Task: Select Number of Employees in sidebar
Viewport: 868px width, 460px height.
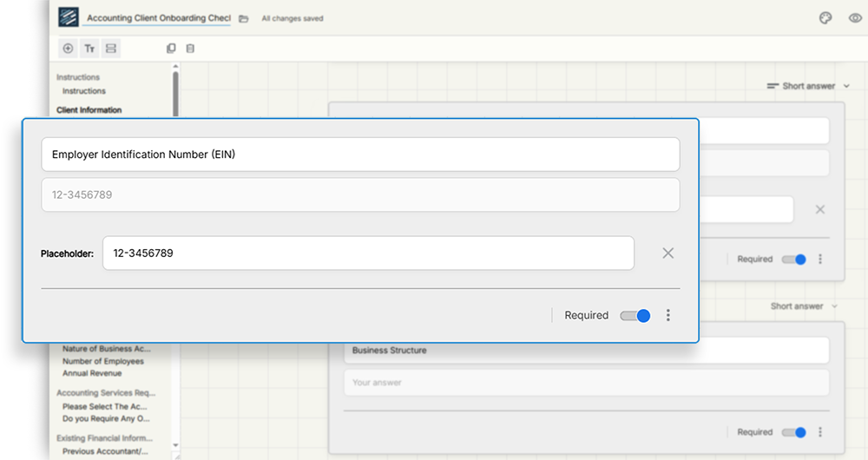Action: [103, 361]
